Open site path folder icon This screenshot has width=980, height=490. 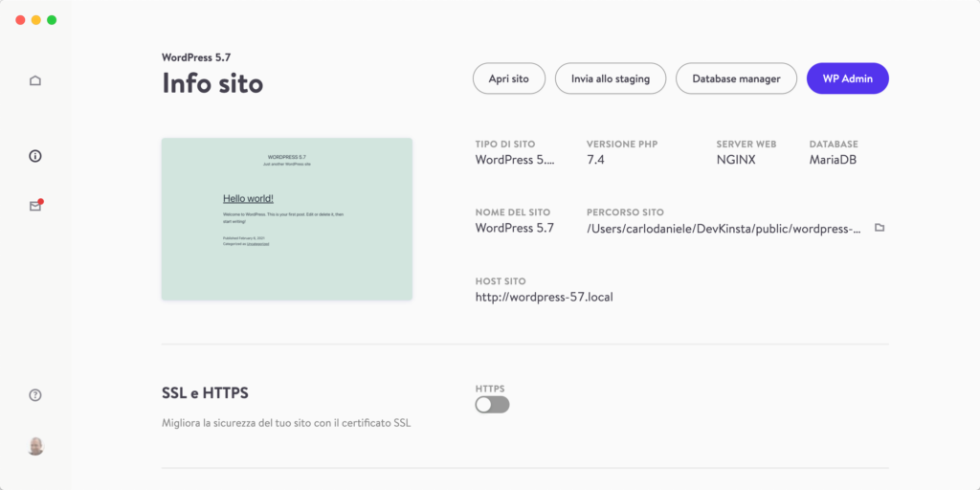coord(880,228)
